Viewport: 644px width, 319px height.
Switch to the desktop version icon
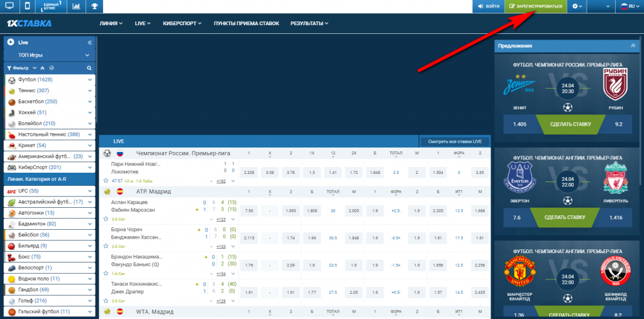tap(9, 6)
